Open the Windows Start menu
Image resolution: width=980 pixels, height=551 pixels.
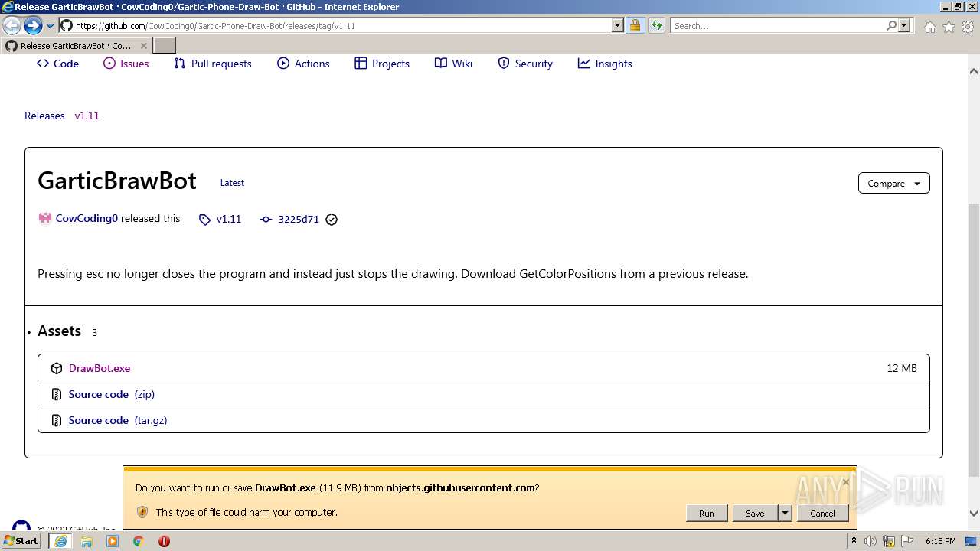click(21, 541)
